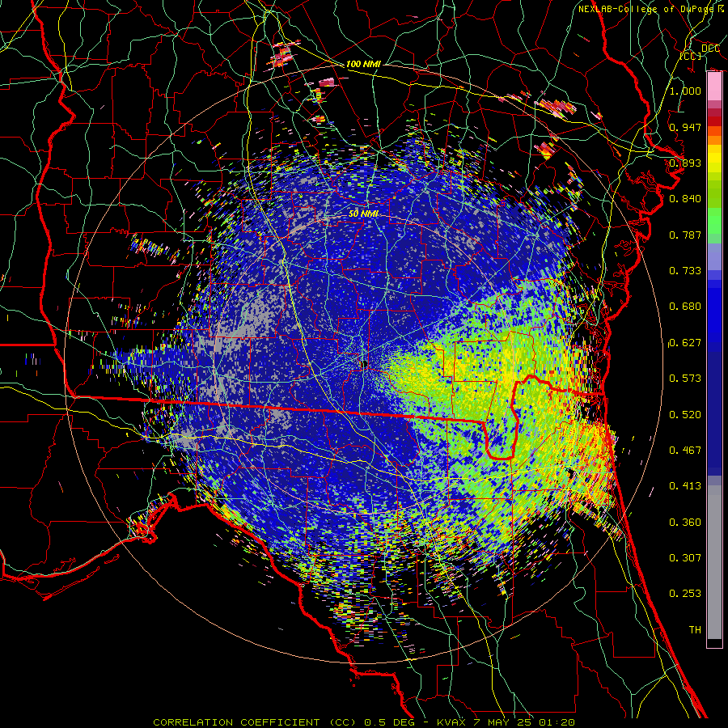Click the 1.000 value on color scale

[x=685, y=91]
